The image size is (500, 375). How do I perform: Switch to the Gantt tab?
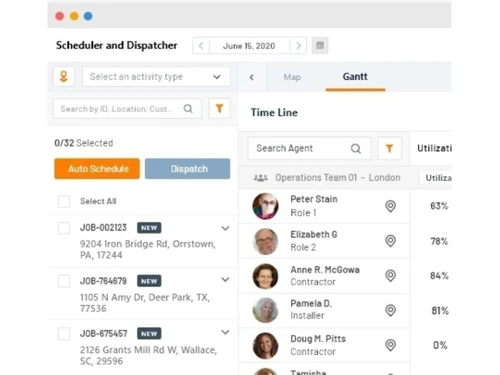355,77
